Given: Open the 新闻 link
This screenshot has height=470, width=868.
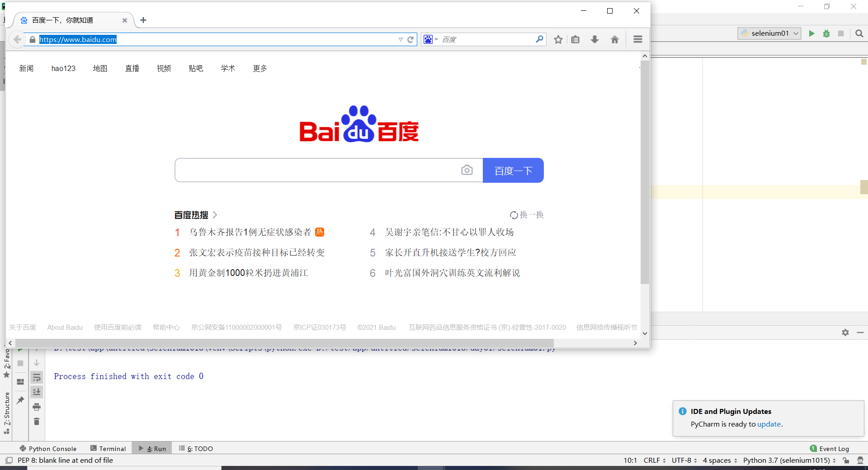Looking at the screenshot, I should 26,68.
